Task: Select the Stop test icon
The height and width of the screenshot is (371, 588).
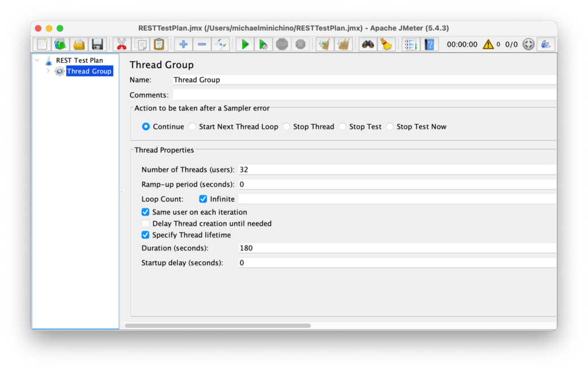Action: (281, 44)
